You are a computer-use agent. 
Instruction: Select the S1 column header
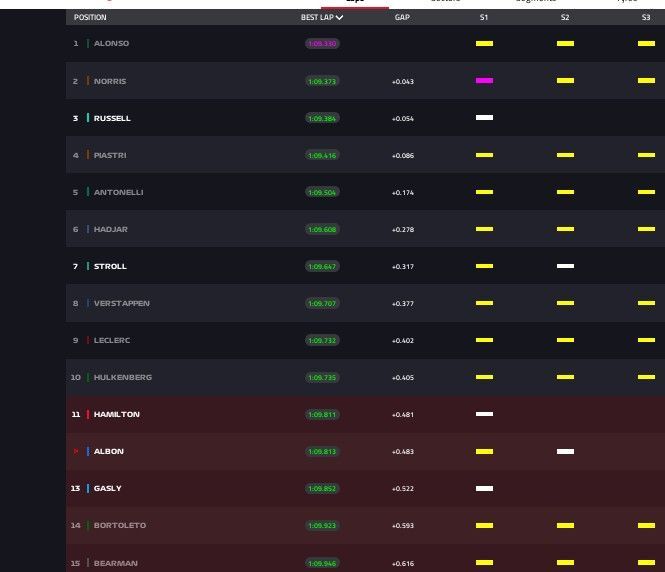click(x=484, y=18)
